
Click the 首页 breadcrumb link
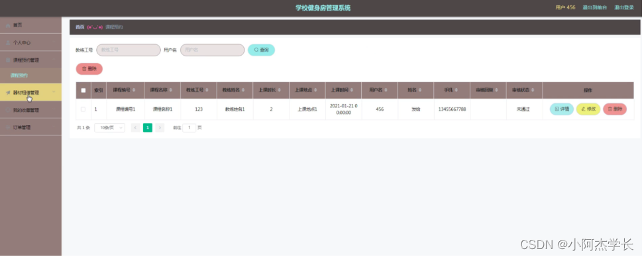pyautogui.click(x=80, y=27)
